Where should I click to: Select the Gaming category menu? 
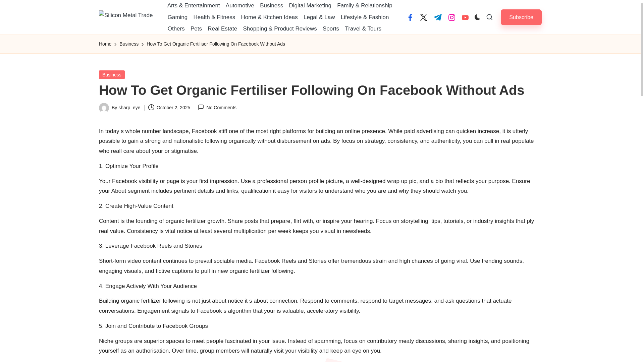coord(177,17)
